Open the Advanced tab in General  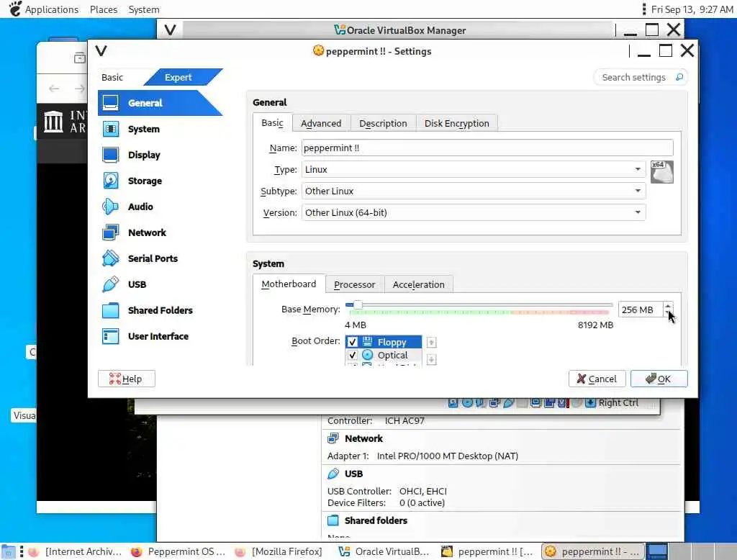coord(321,123)
